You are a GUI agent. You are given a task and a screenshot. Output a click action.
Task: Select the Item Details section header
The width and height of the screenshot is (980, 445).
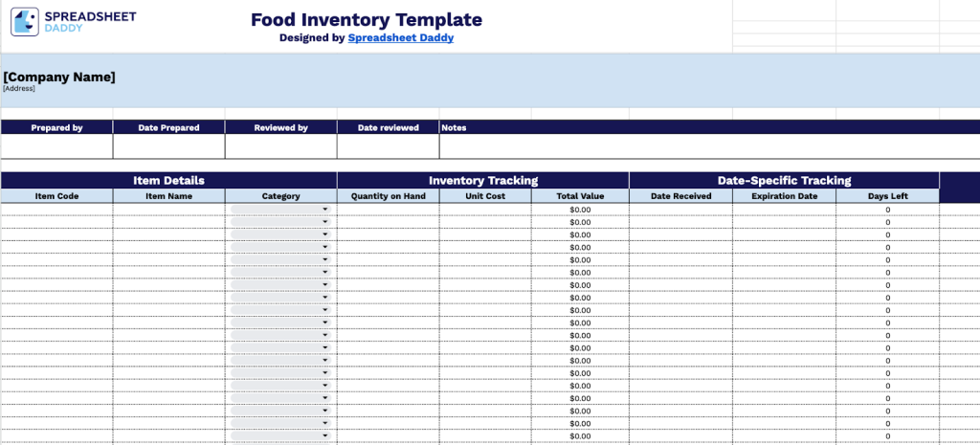[x=168, y=180]
